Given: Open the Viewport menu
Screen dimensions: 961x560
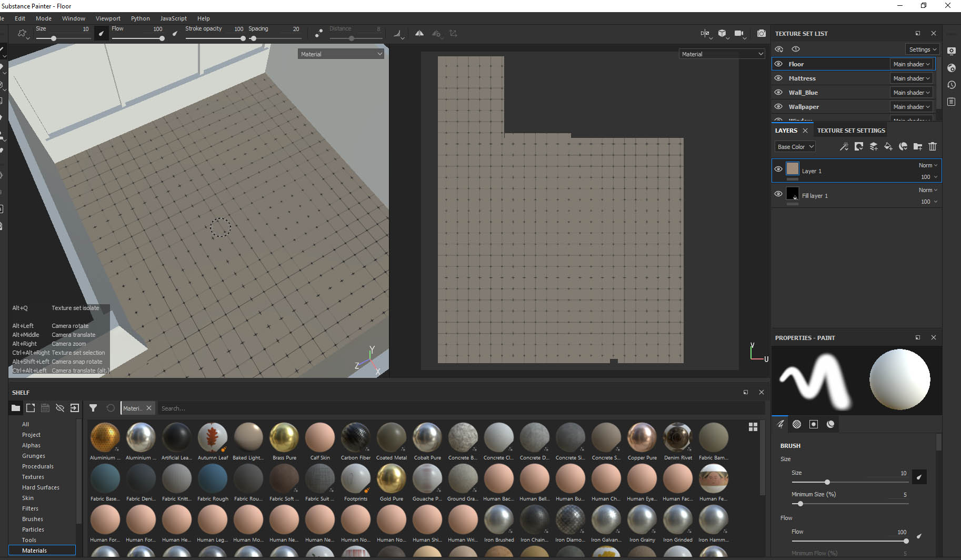Looking at the screenshot, I should click(x=108, y=18).
